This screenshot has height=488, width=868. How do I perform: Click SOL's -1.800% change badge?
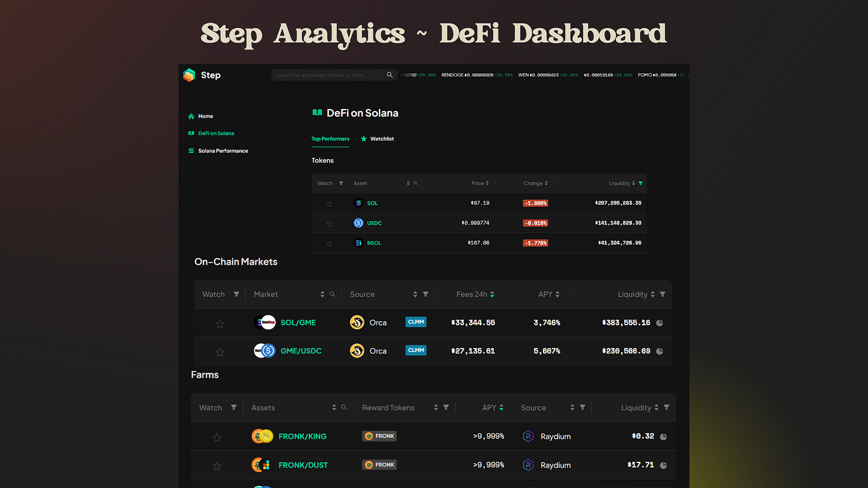[x=535, y=203]
